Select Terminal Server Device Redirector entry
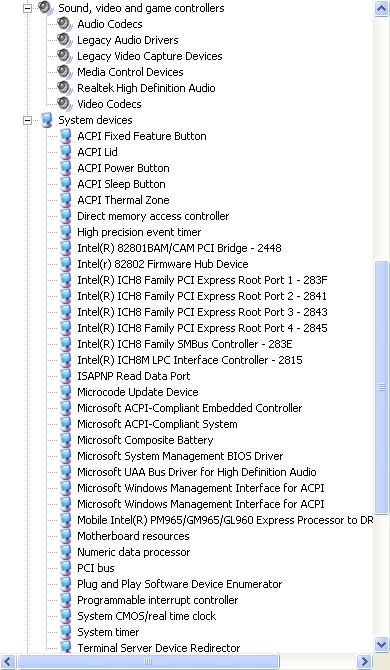The width and height of the screenshot is (390, 670). (158, 648)
